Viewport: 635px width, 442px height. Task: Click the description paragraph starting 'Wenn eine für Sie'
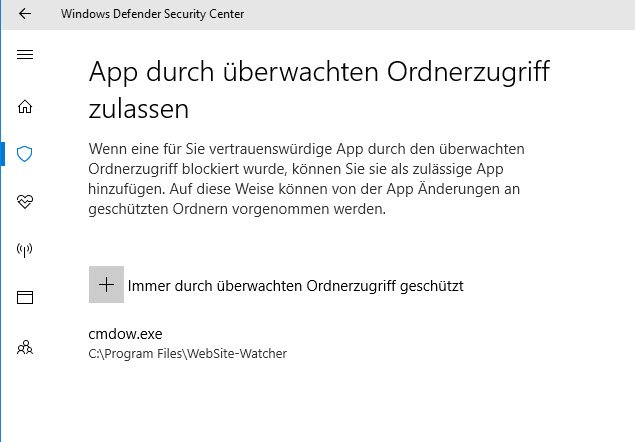320,180
